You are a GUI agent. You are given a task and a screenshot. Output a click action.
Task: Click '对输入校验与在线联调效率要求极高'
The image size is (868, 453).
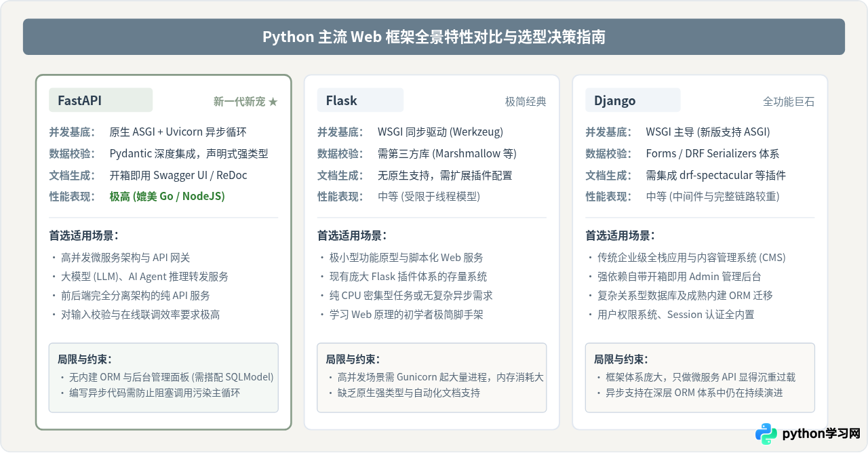coord(140,315)
